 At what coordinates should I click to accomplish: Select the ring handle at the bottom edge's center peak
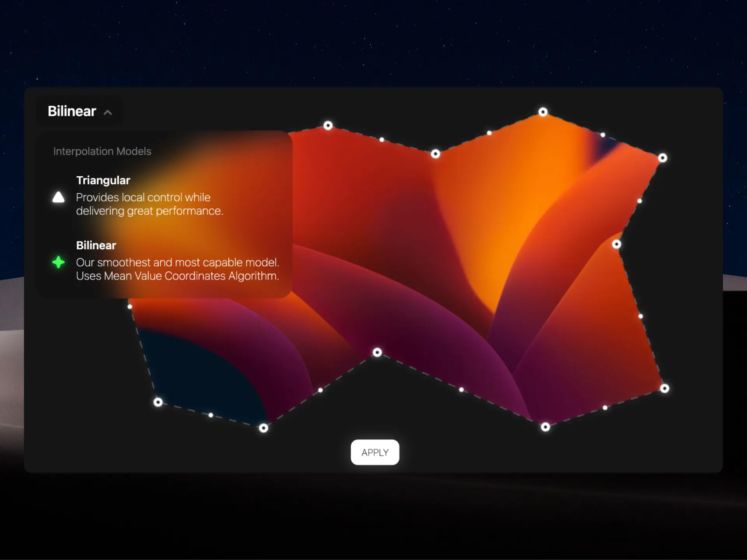click(x=377, y=352)
